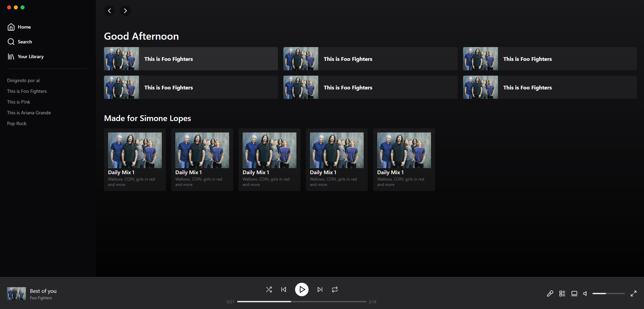Screen dimensions: 644x309
Task: Skip to the next track
Action: coord(319,289)
